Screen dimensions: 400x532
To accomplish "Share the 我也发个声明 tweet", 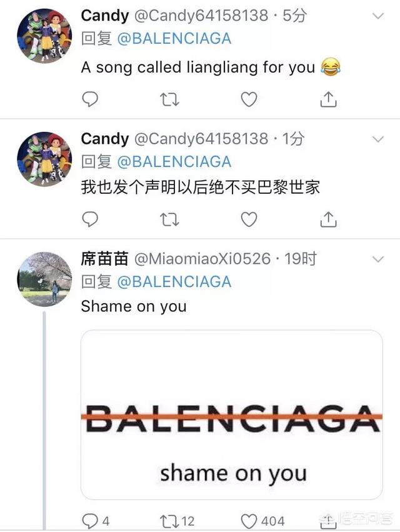I will click(x=328, y=219).
